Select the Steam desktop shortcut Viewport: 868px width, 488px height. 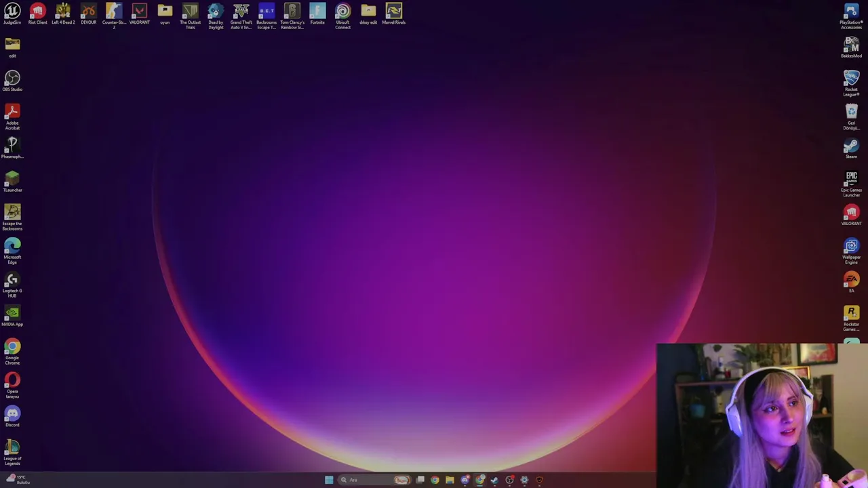click(851, 148)
